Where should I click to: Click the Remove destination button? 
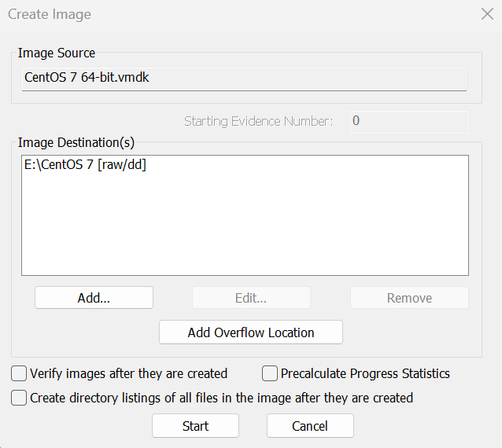(409, 298)
